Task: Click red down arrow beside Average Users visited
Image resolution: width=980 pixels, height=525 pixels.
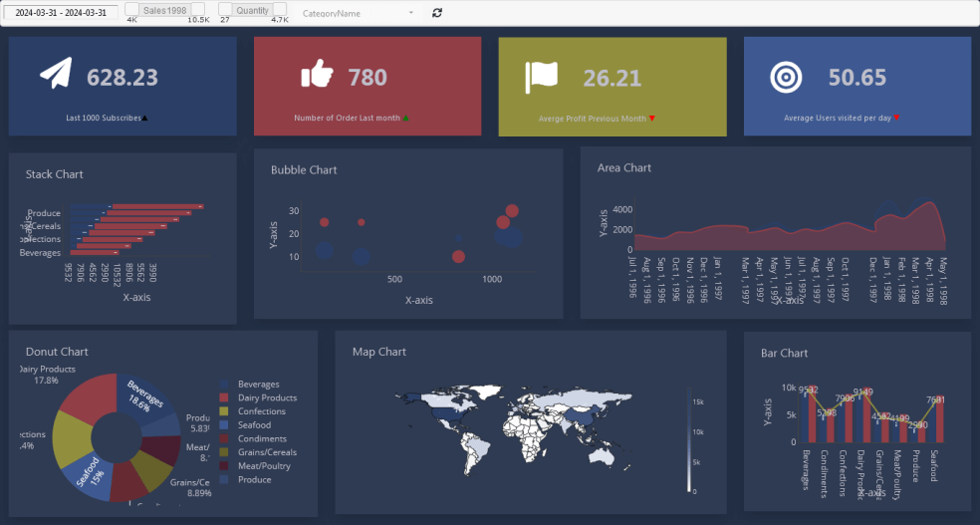Action: pyautogui.click(x=896, y=119)
